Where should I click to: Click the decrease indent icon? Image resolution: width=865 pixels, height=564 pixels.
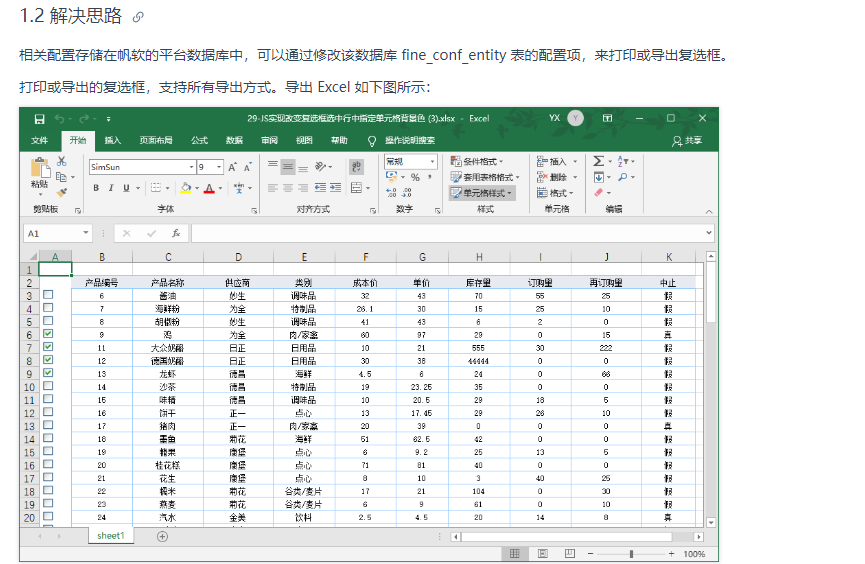coord(320,188)
